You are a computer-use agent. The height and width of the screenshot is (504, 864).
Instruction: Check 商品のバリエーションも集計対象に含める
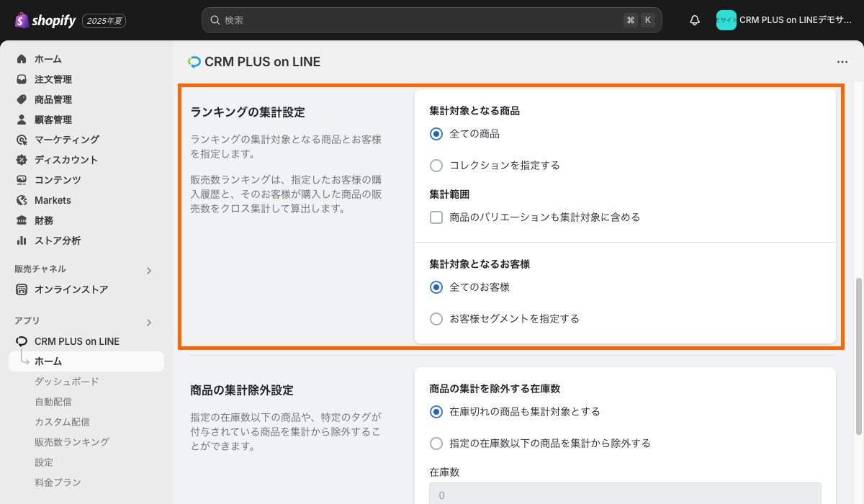436,217
